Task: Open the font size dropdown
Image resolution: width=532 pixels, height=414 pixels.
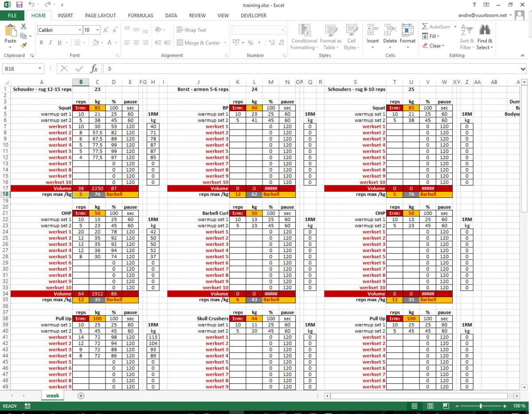Action: pos(98,30)
